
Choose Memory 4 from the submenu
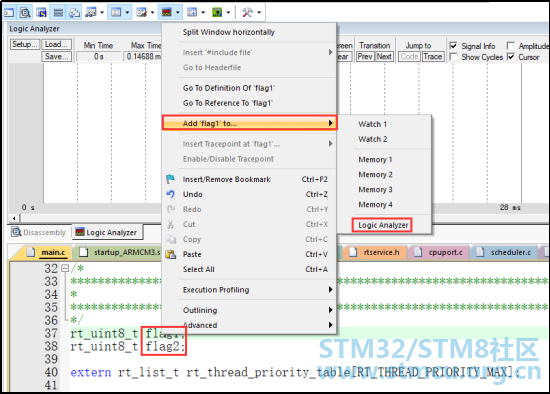[x=384, y=205]
